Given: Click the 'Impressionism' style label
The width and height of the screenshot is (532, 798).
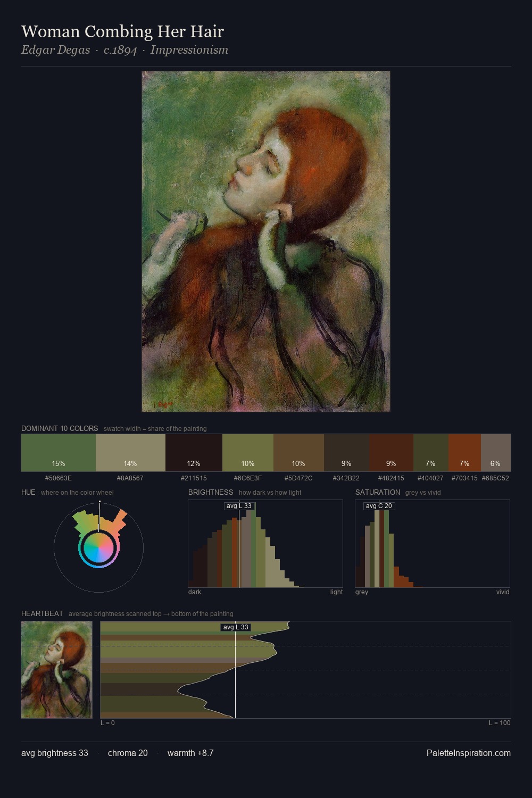Looking at the screenshot, I should pos(189,50).
